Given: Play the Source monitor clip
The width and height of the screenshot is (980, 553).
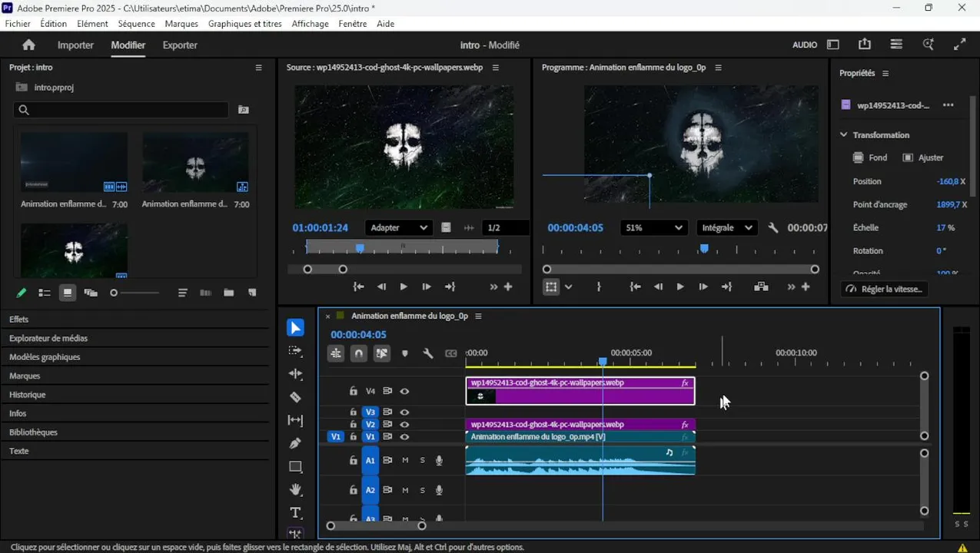Looking at the screenshot, I should point(404,286).
